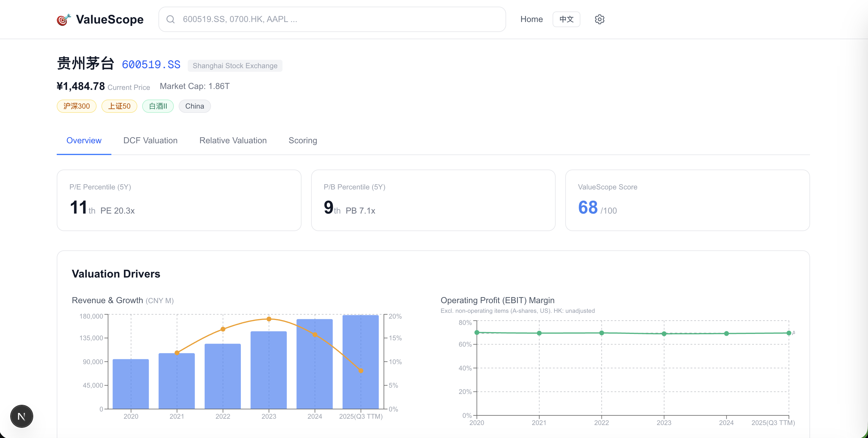Screen dimensions: 868x438
Task: Switch language with the 中文 button
Action: point(566,19)
